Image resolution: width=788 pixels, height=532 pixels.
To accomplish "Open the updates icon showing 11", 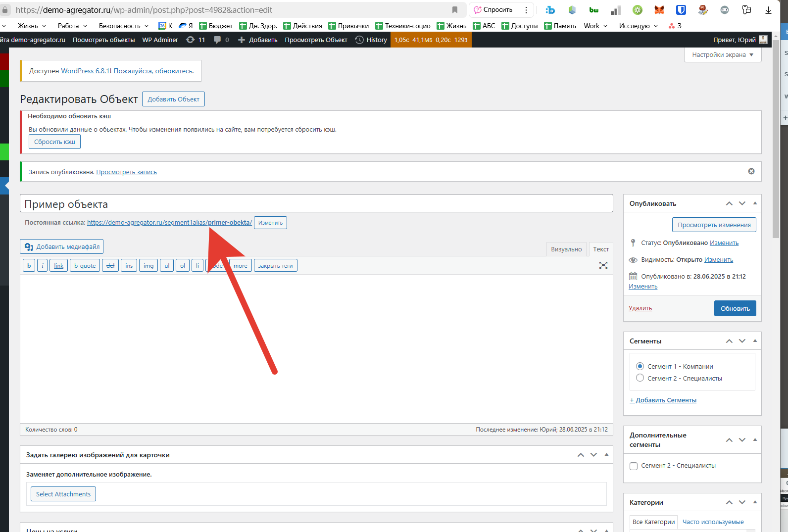I will click(x=195, y=40).
